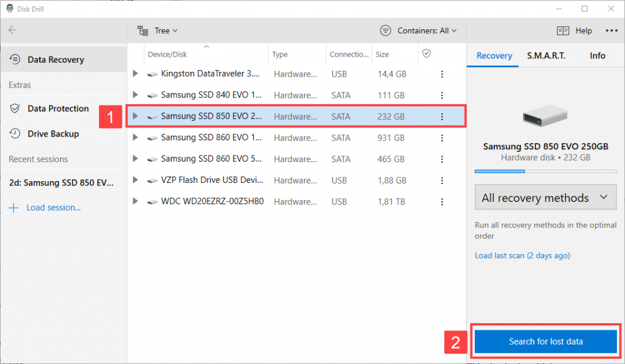Click the Search for lost data button
This screenshot has width=625, height=364.
545,341
